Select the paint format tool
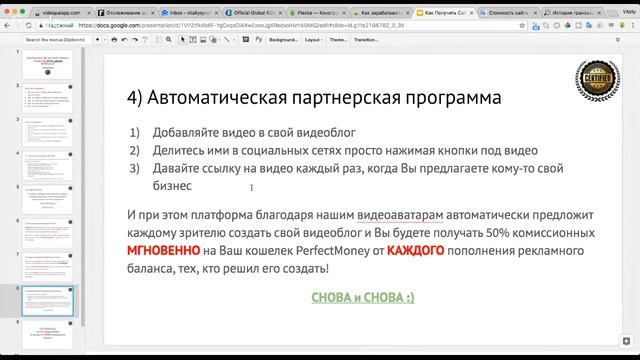Image resolution: width=640 pixels, height=360 pixels. [x=145, y=40]
